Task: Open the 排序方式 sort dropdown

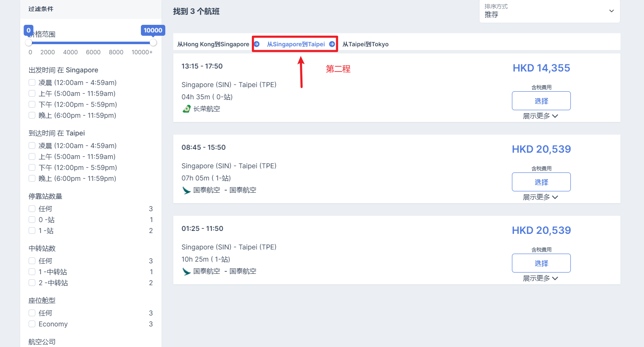Action: pyautogui.click(x=549, y=11)
